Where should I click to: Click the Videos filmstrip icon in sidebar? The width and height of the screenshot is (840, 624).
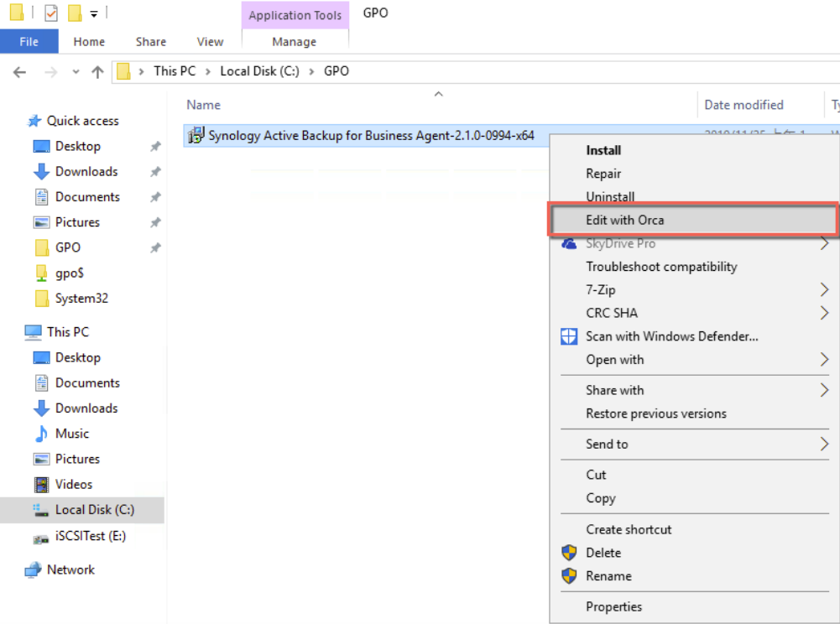click(41, 484)
